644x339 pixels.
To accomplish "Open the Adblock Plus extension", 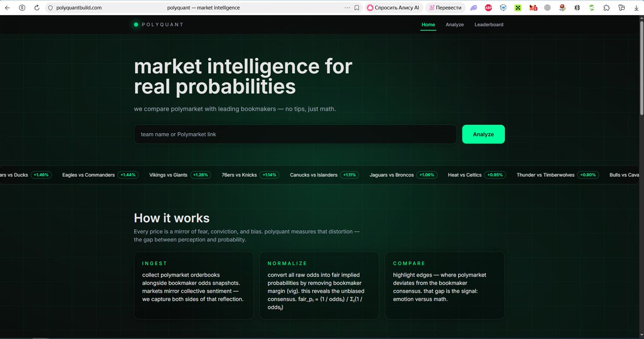I will (x=488, y=8).
